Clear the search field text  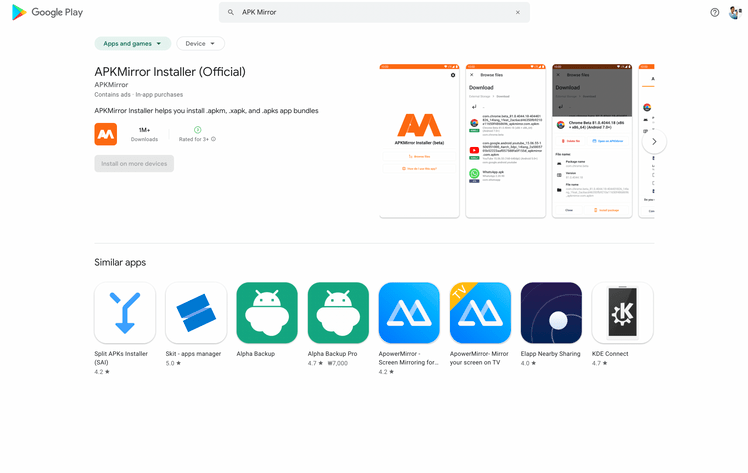pyautogui.click(x=517, y=12)
